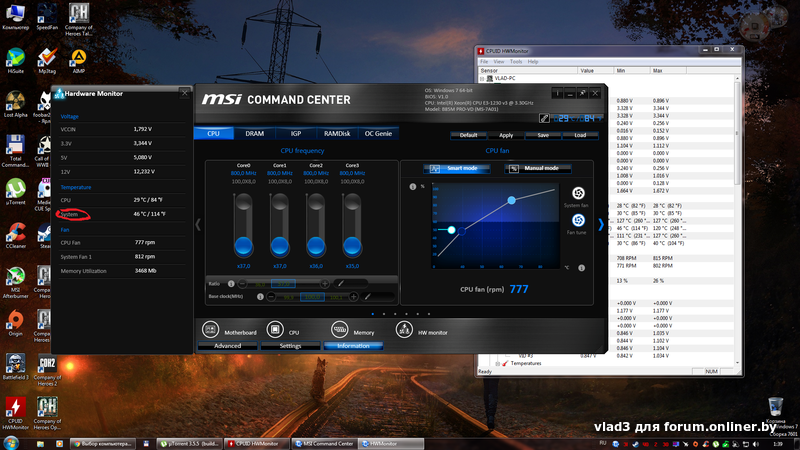The width and height of the screenshot is (800, 450).
Task: Click the temperature display edit icon
Action: click(x=544, y=118)
